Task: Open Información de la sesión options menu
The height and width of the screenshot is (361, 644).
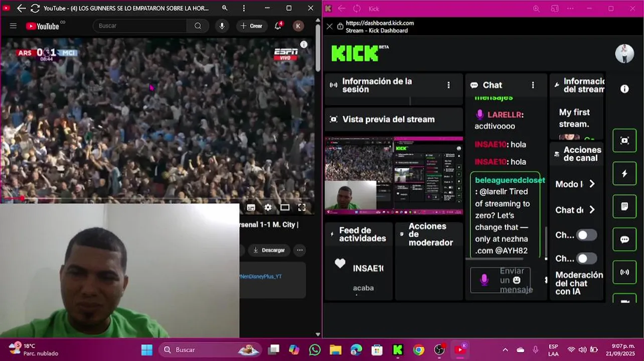Action: coord(448,85)
